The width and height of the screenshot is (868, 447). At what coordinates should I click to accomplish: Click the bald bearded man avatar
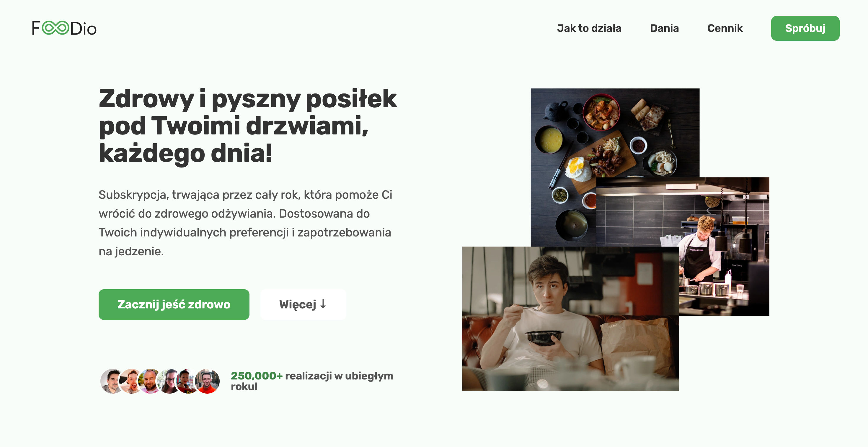[150, 381]
